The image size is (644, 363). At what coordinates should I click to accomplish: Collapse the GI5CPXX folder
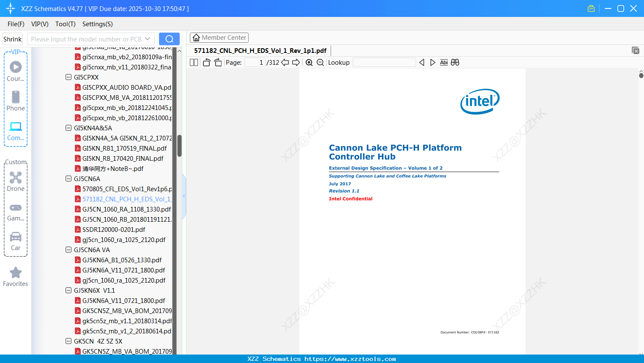(x=69, y=77)
